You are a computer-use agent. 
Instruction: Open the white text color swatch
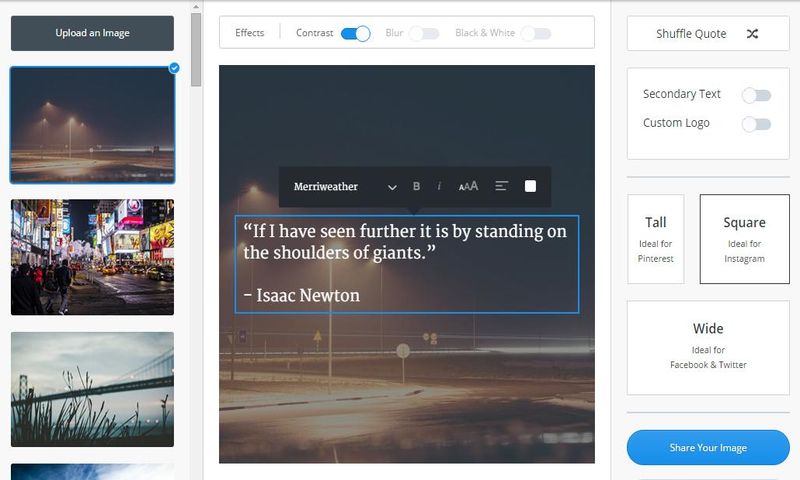[x=530, y=187]
